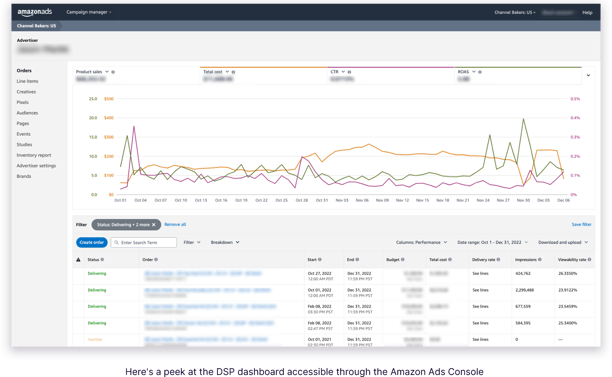Click the Oct 01 marker on chart axis

[120, 200]
